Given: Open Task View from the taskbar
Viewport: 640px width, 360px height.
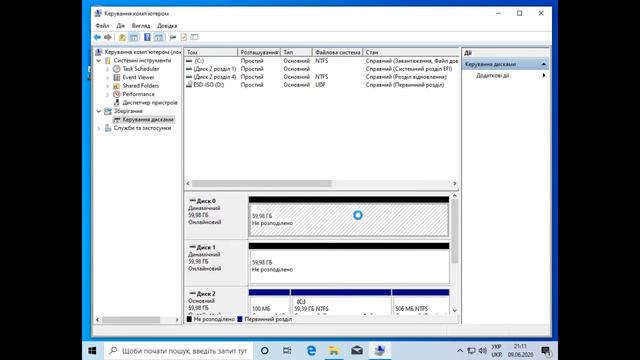Looking at the screenshot, I should [x=287, y=351].
